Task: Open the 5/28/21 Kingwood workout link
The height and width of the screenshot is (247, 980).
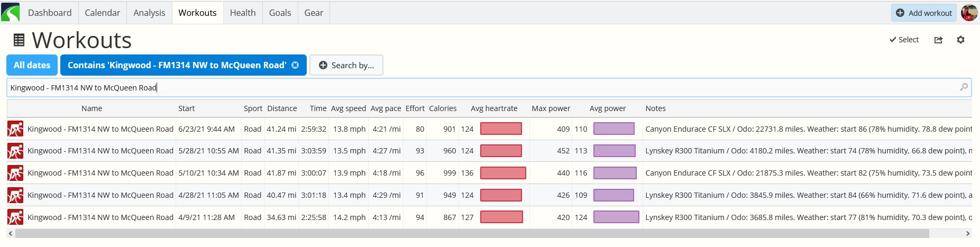Action: point(100,151)
